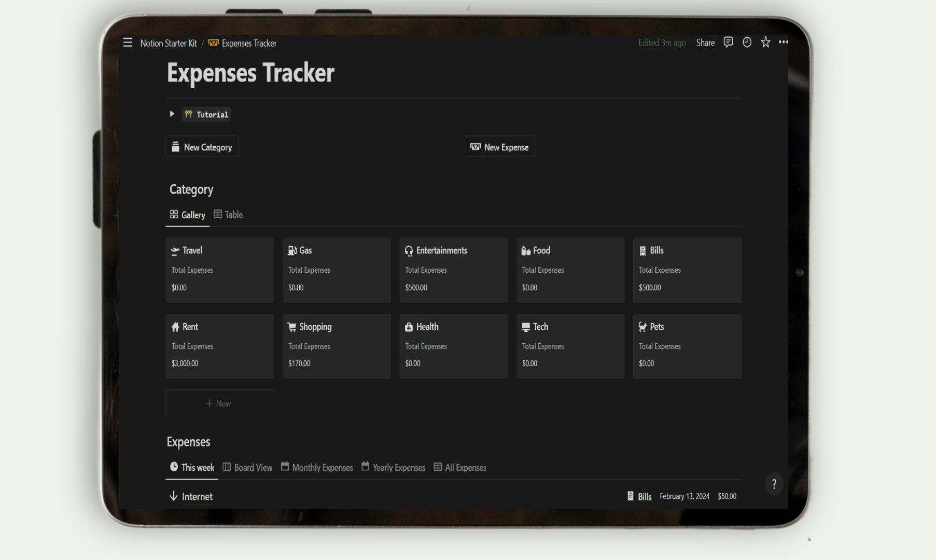
Task: Go to Notion Starter Kit breadcrumb
Action: 169,43
